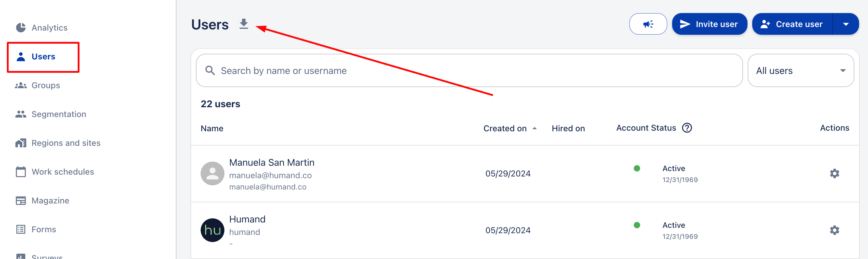Open the All users filter dropdown
Screen dimensions: 868x259
coord(801,71)
